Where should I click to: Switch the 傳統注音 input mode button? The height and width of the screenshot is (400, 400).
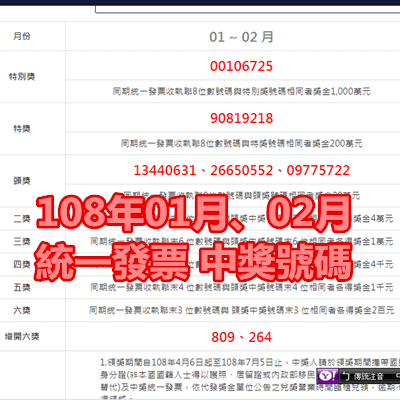(368, 377)
